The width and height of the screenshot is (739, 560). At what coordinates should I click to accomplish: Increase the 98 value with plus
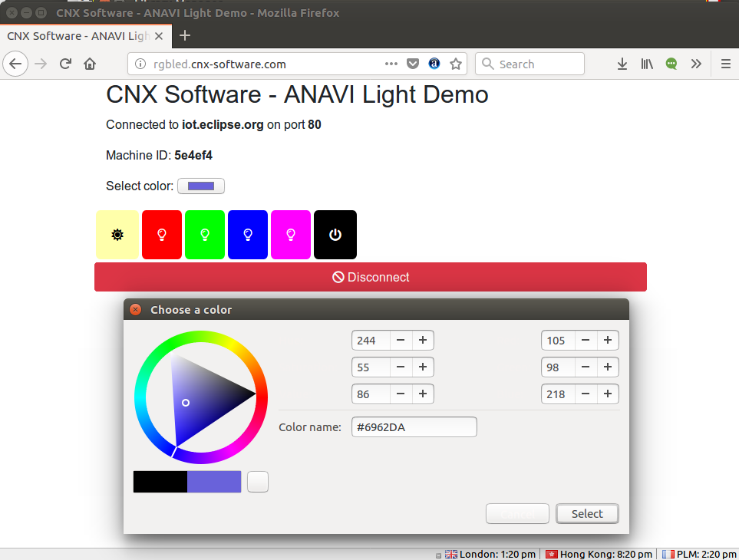click(608, 367)
